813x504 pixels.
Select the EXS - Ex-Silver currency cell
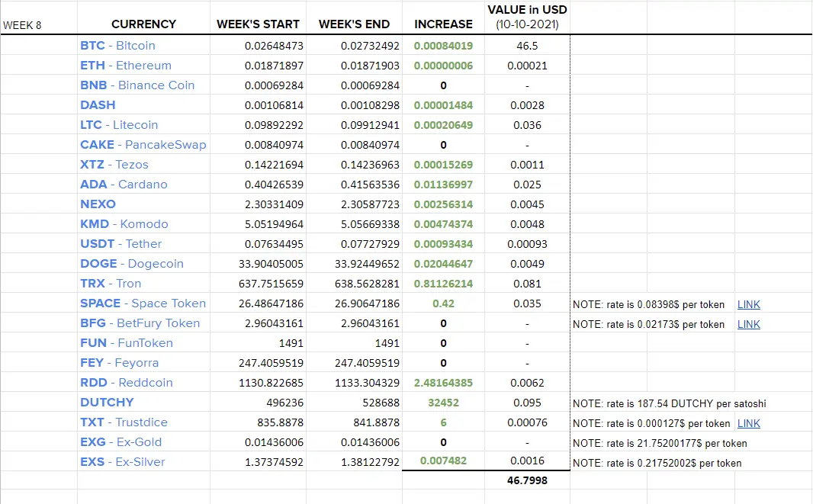click(143, 461)
